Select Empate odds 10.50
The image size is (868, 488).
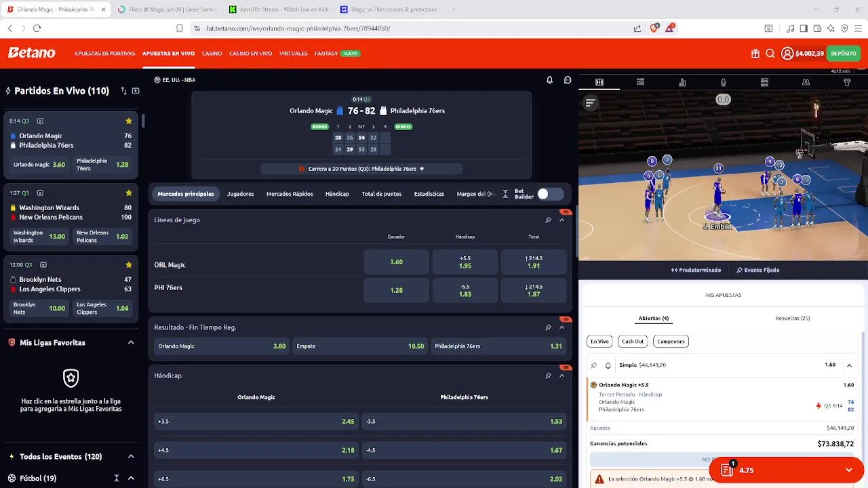click(359, 346)
